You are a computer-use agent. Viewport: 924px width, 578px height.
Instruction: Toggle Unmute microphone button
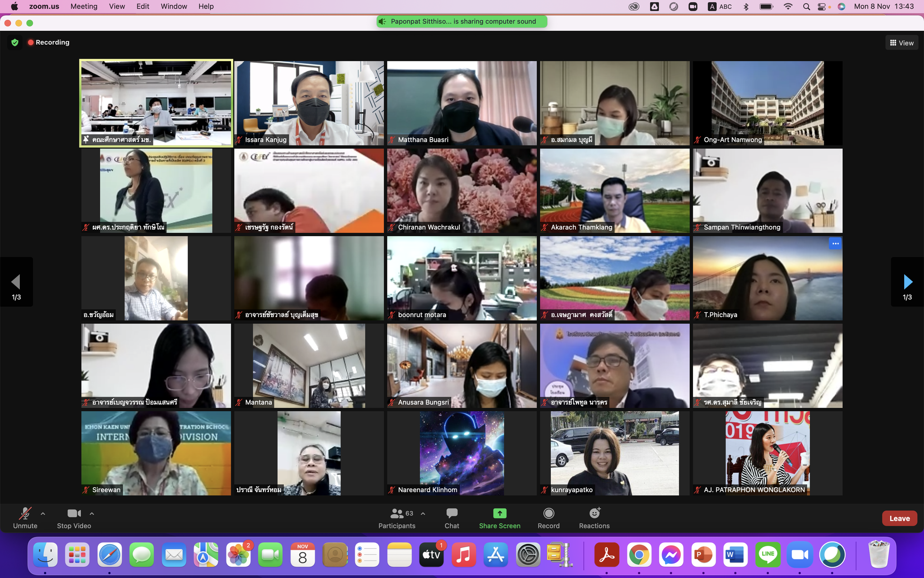[x=25, y=513]
